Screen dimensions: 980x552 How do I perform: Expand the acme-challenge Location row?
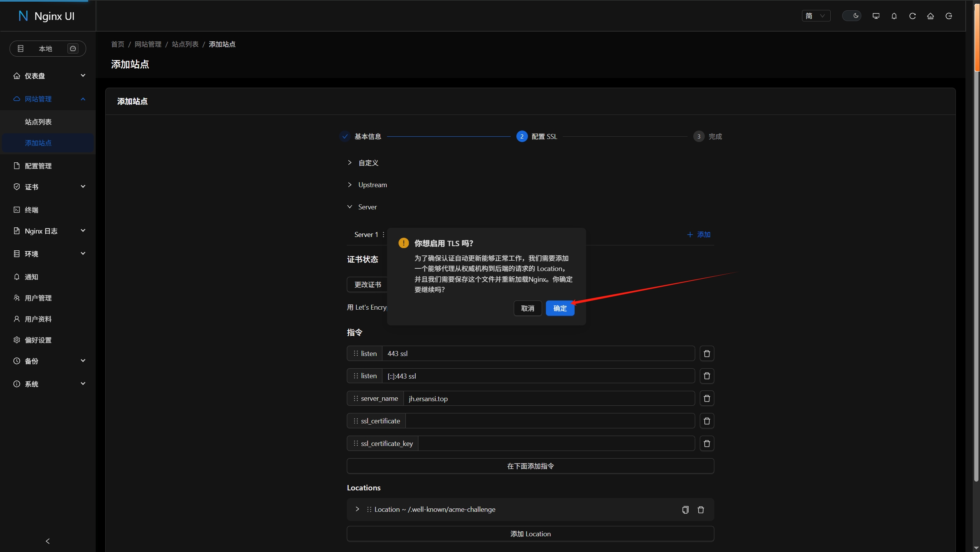[357, 509]
